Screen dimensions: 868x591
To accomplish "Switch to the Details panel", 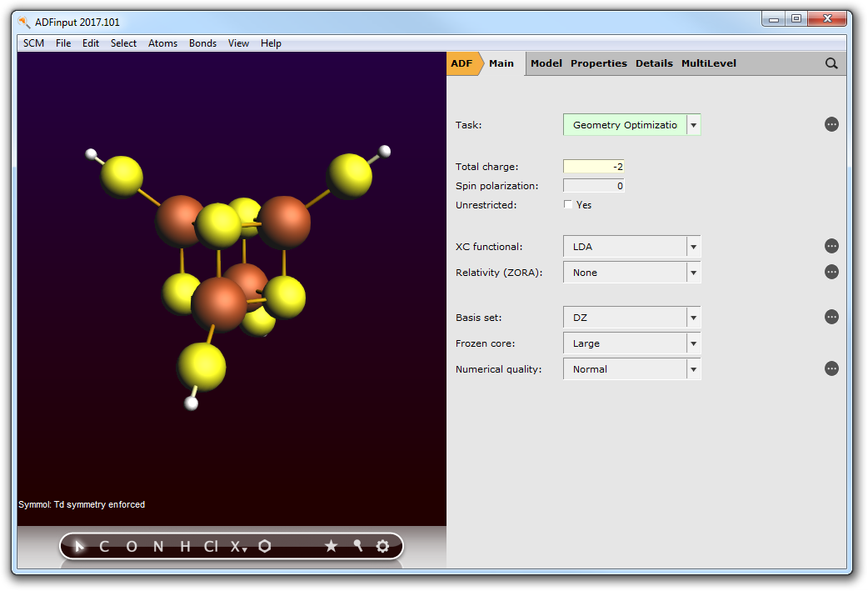I will [x=654, y=63].
